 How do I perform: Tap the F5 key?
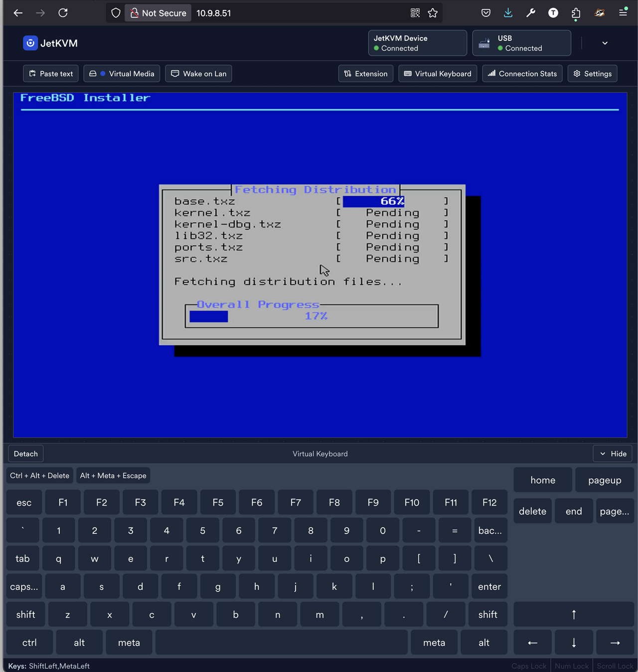pyautogui.click(x=218, y=503)
